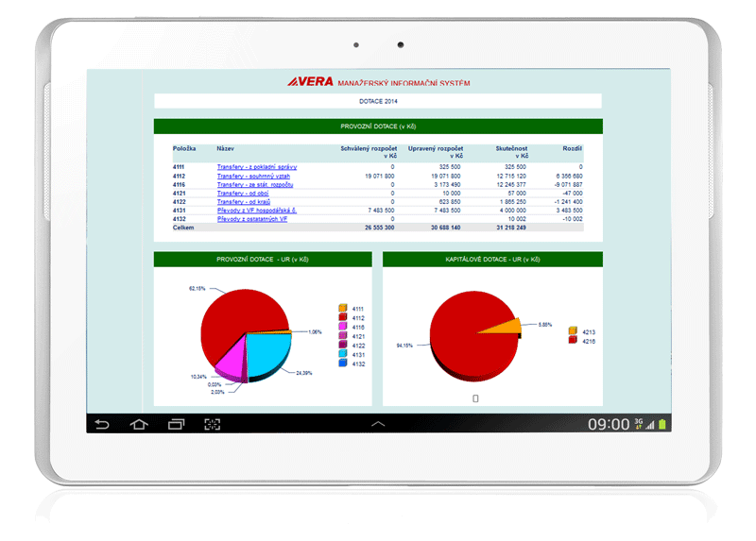
Task: Click the VERA logo in header
Action: (x=310, y=83)
